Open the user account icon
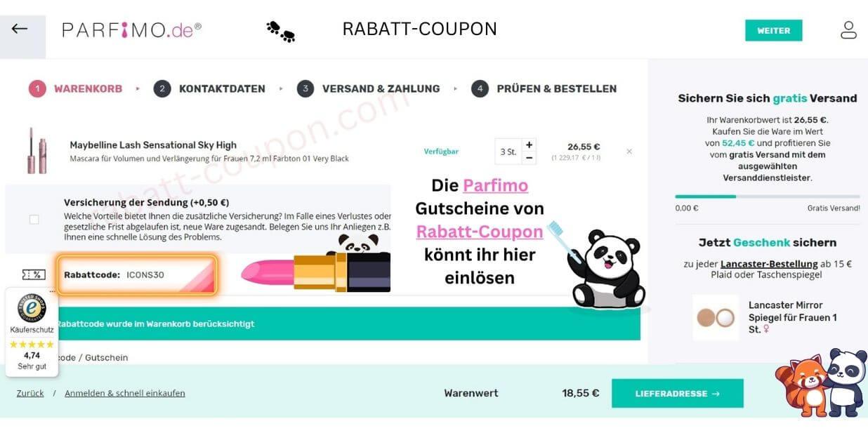 click(848, 29)
